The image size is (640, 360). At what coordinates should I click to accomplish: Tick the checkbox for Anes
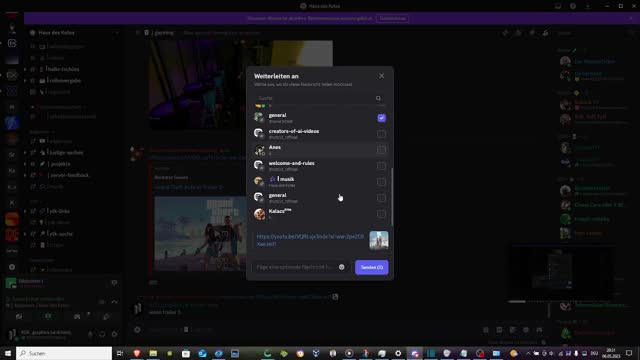381,150
